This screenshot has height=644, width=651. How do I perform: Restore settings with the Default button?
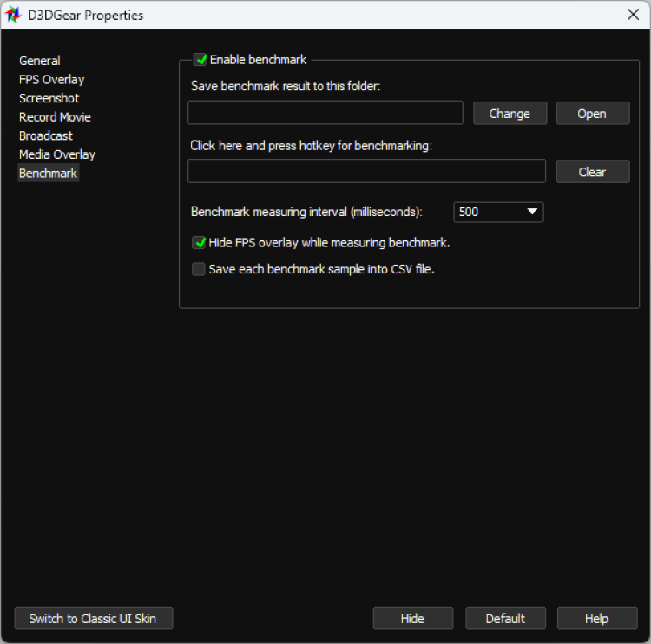point(505,618)
